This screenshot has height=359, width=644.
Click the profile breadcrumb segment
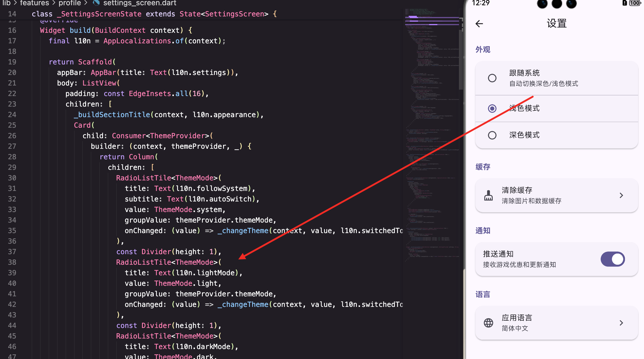tap(70, 3)
